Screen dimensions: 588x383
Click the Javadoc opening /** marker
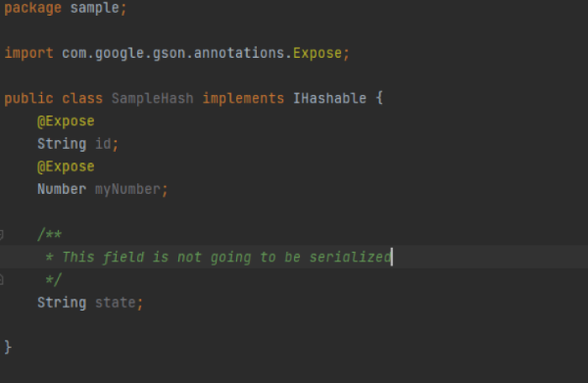[x=50, y=234]
